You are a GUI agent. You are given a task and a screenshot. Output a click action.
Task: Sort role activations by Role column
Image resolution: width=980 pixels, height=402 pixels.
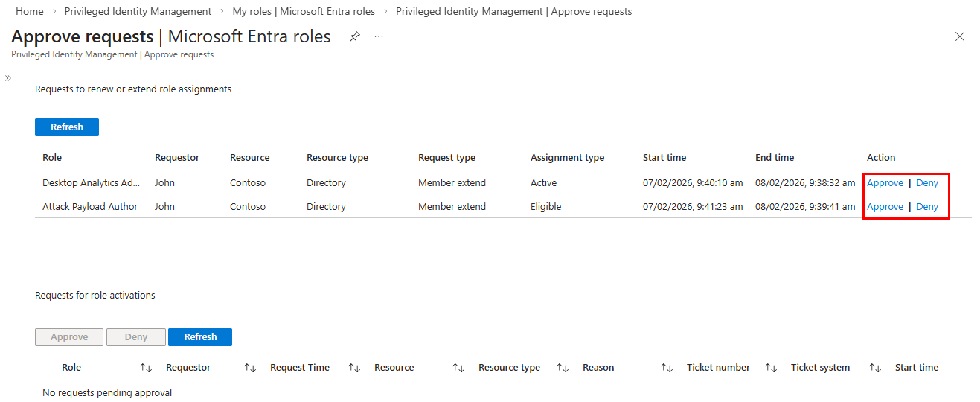[x=145, y=368]
